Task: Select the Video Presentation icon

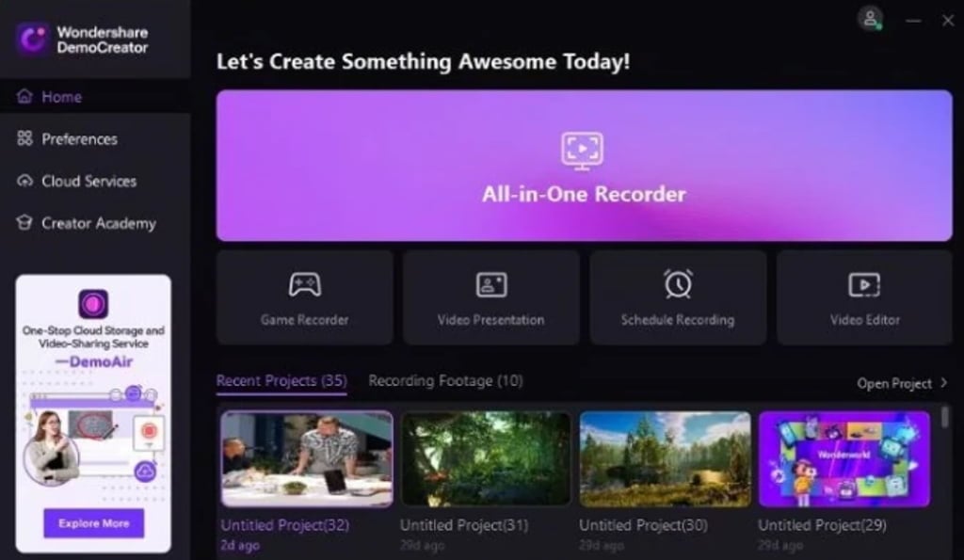Action: click(x=490, y=284)
